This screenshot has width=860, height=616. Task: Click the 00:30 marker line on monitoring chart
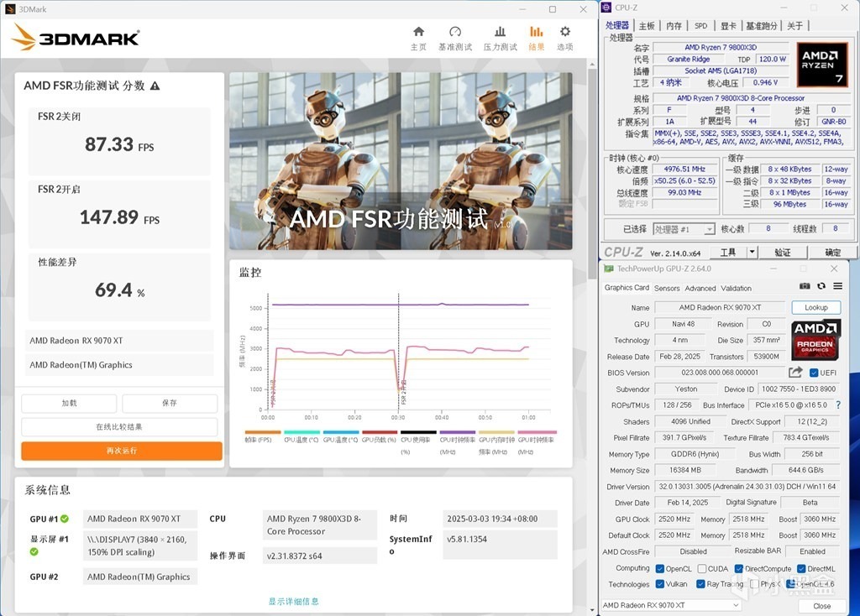[399, 352]
